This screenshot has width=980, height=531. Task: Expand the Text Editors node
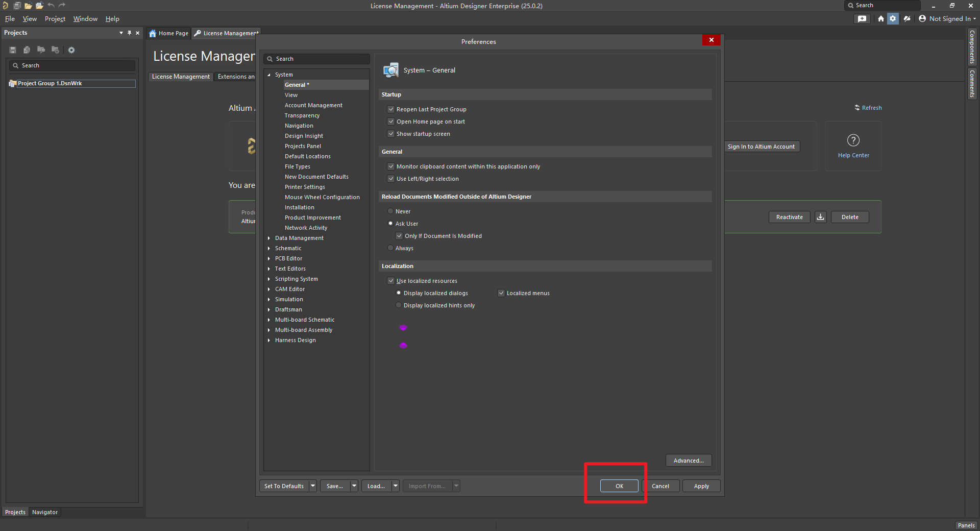(x=269, y=269)
